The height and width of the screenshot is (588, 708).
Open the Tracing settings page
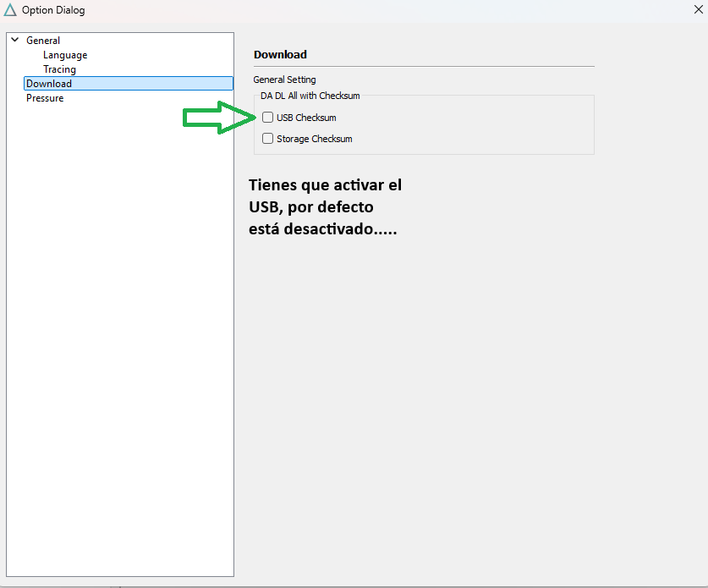pos(59,69)
